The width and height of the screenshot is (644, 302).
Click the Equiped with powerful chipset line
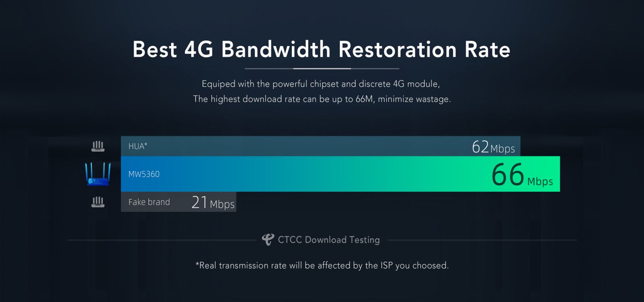pos(321,84)
